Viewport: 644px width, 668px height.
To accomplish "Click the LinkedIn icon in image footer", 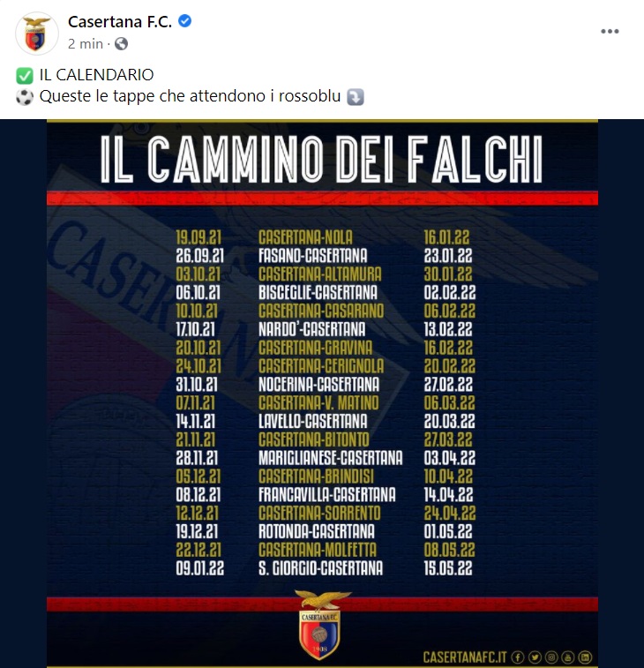I will (x=585, y=657).
